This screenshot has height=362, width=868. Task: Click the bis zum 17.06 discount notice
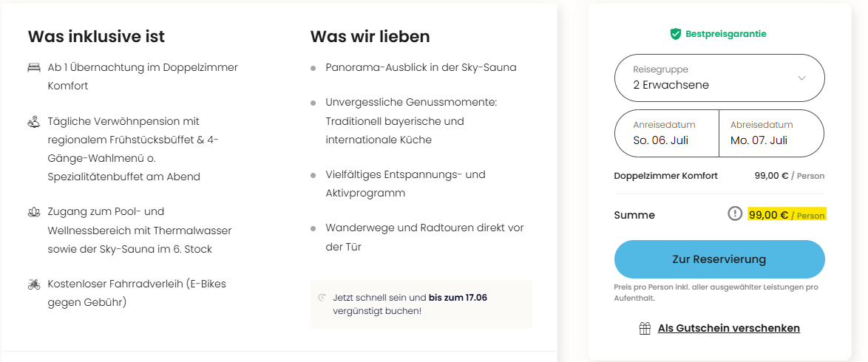click(x=410, y=304)
